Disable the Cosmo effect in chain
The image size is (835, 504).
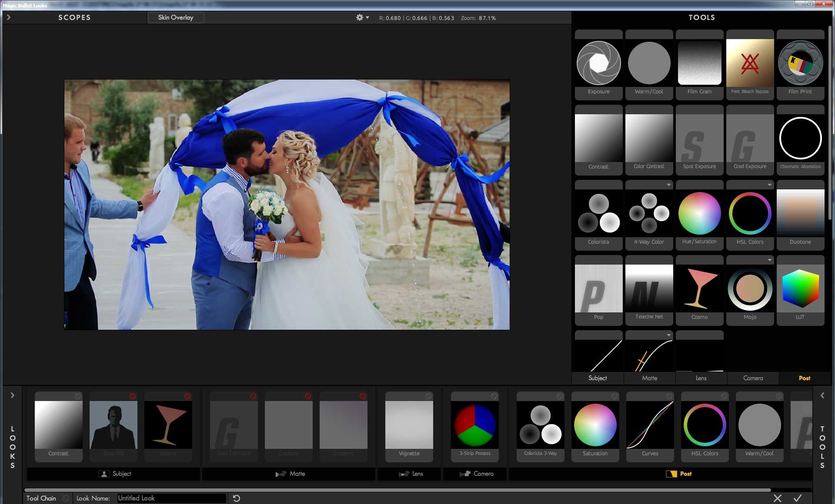click(x=187, y=396)
